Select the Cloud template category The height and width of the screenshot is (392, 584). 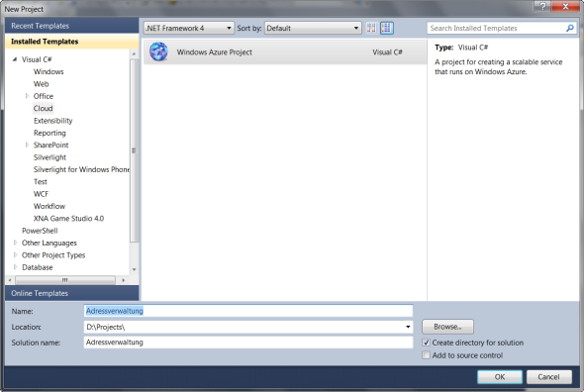point(44,109)
